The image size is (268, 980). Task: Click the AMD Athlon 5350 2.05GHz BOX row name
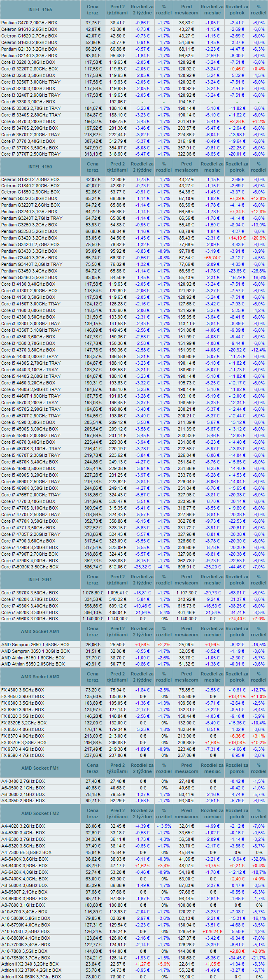(33, 664)
